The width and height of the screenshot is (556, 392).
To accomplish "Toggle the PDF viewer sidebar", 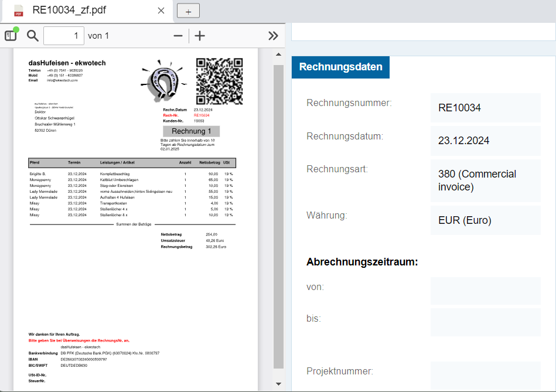I will tap(11, 35).
